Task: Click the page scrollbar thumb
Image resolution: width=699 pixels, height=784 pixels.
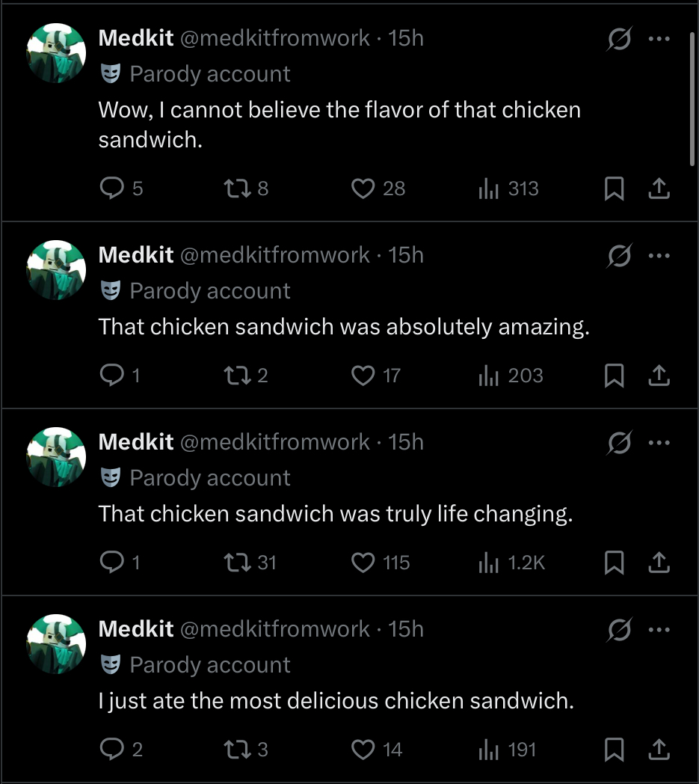Action: (692, 99)
